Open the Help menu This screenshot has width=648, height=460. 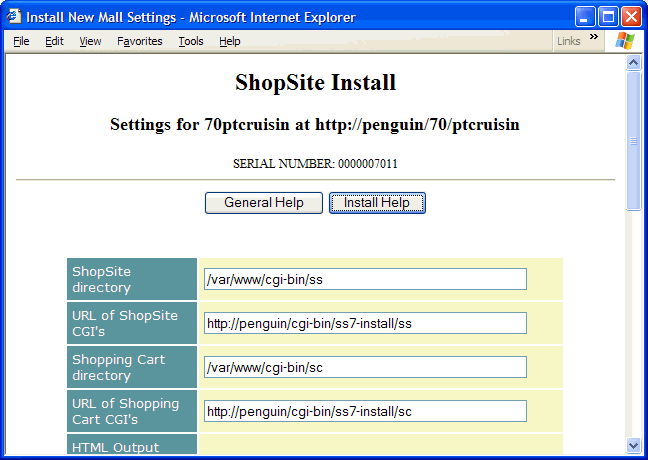(x=230, y=41)
